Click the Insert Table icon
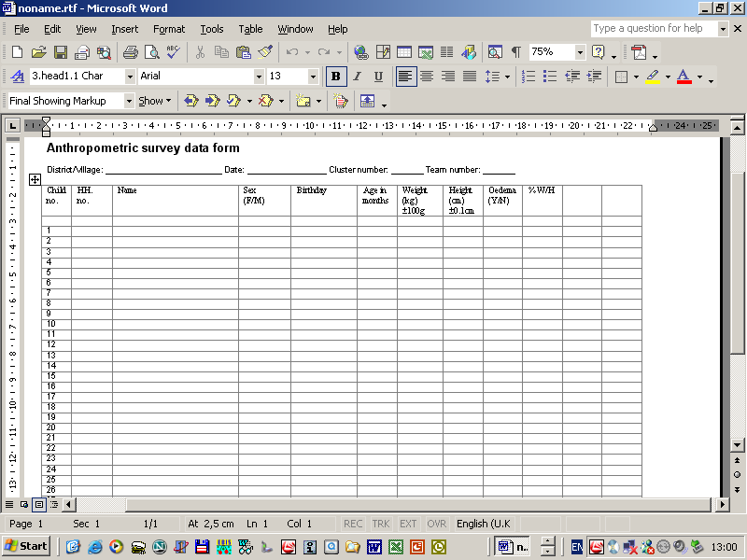747x560 pixels. [404, 52]
